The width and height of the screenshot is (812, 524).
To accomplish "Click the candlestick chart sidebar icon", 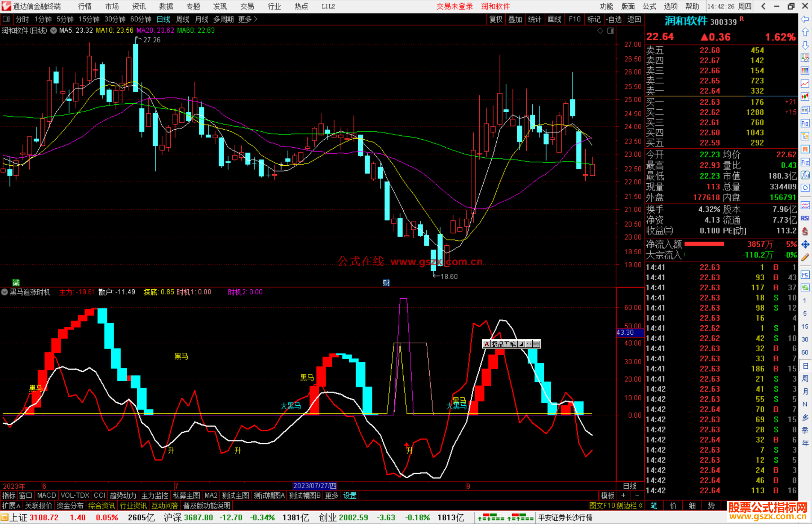I will pos(805,97).
